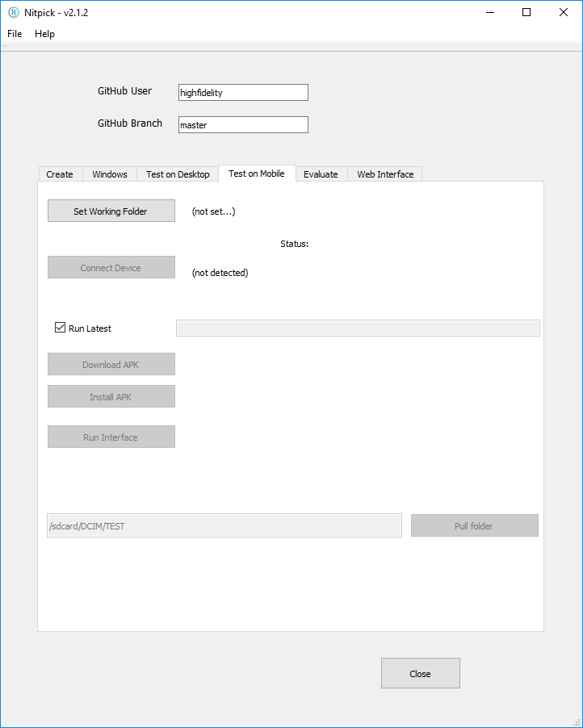Switch to the Windows tab

110,174
